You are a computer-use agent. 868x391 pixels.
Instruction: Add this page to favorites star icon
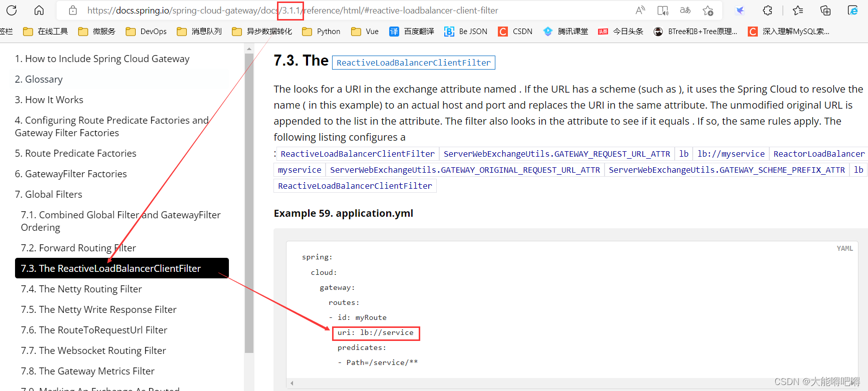pyautogui.click(x=708, y=10)
